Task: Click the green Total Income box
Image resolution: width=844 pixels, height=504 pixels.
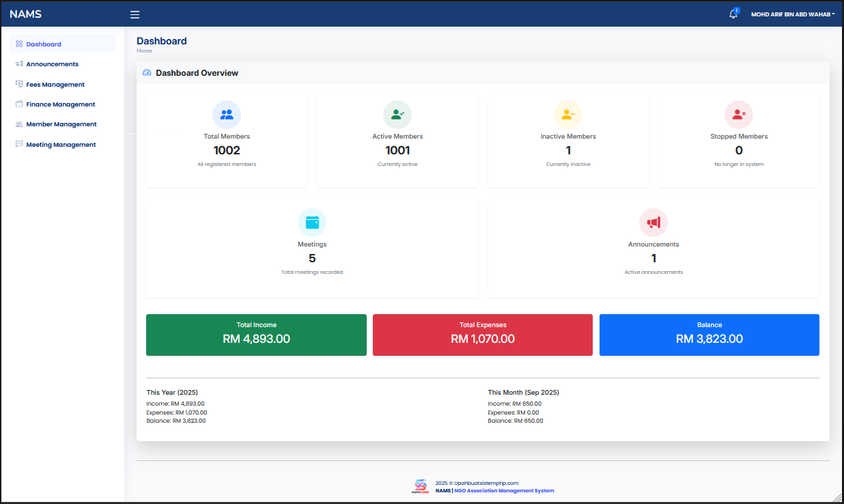Action: (x=256, y=335)
